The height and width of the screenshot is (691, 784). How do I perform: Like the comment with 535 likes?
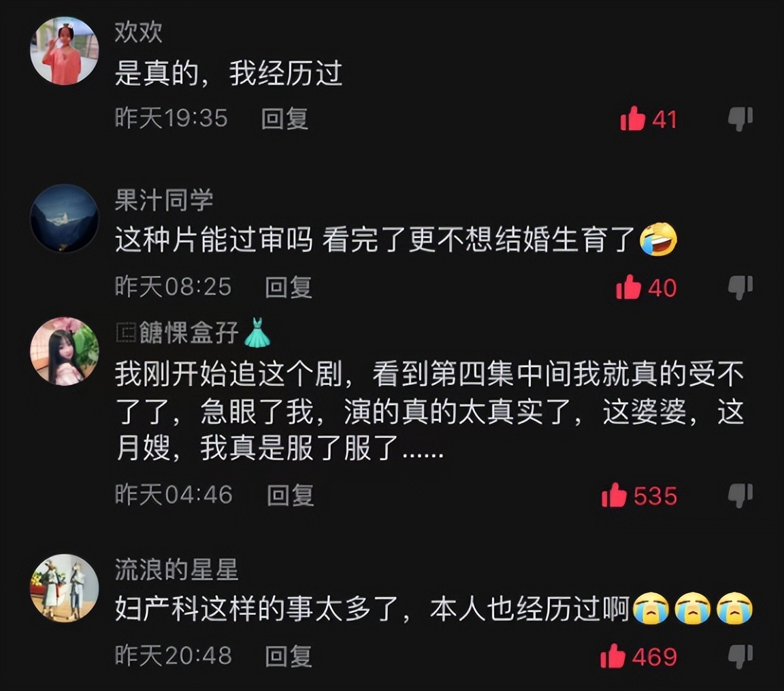[x=615, y=495]
